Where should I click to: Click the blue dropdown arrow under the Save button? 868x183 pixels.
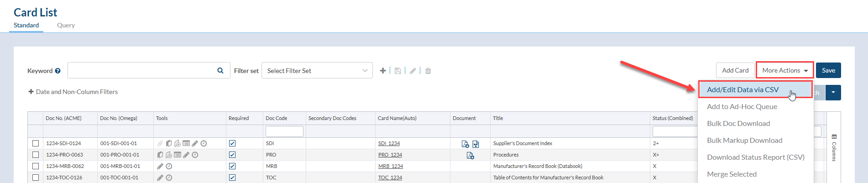pos(833,93)
